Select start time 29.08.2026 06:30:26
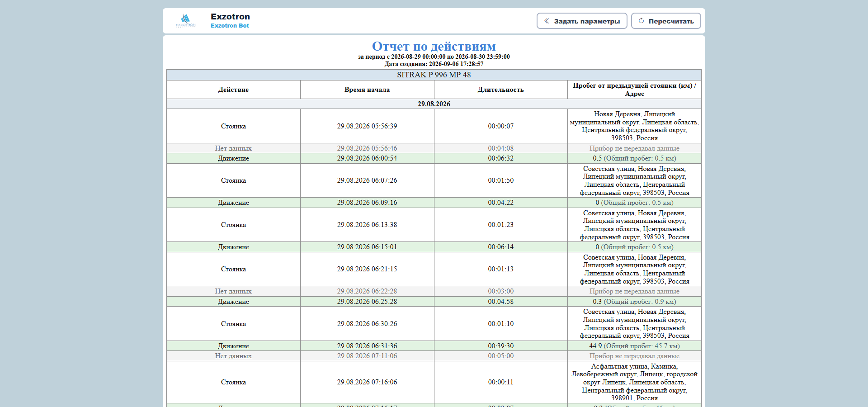The width and height of the screenshot is (868, 407). tap(367, 324)
